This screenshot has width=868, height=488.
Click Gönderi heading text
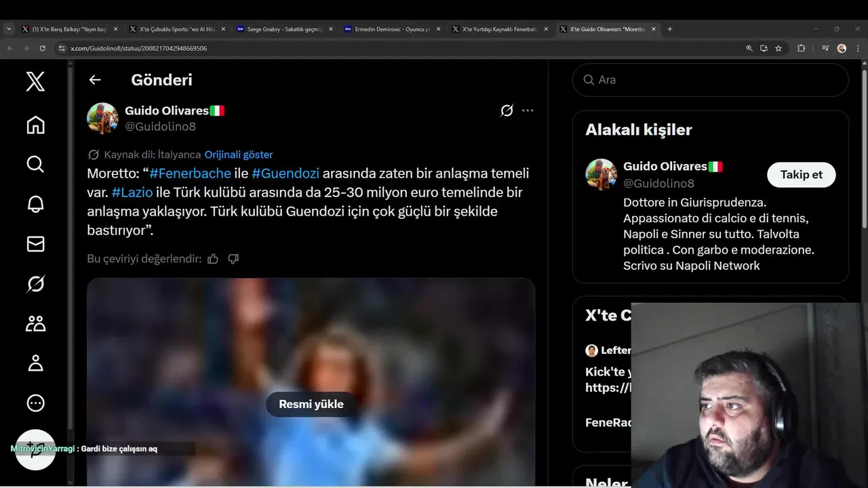point(161,80)
